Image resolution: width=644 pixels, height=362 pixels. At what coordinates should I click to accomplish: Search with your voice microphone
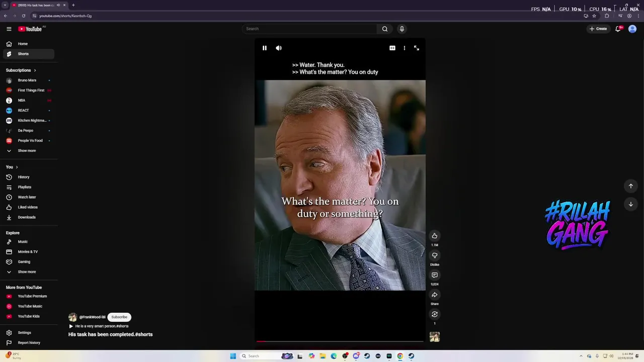tap(402, 29)
